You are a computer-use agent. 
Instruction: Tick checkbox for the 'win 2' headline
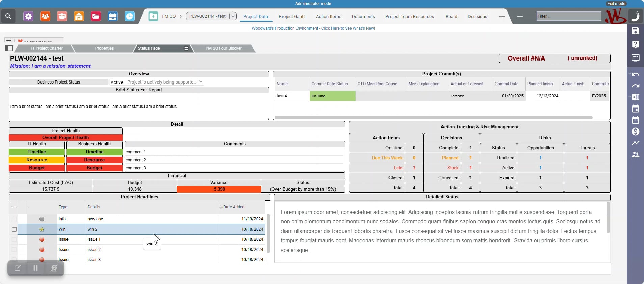coord(14,229)
